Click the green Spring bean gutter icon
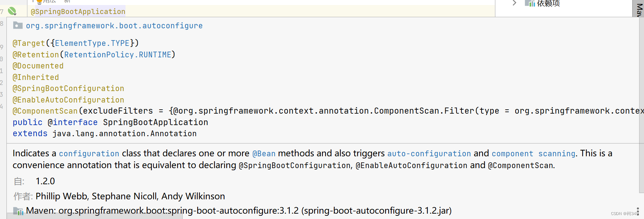The height and width of the screenshot is (219, 644). tap(11, 10)
